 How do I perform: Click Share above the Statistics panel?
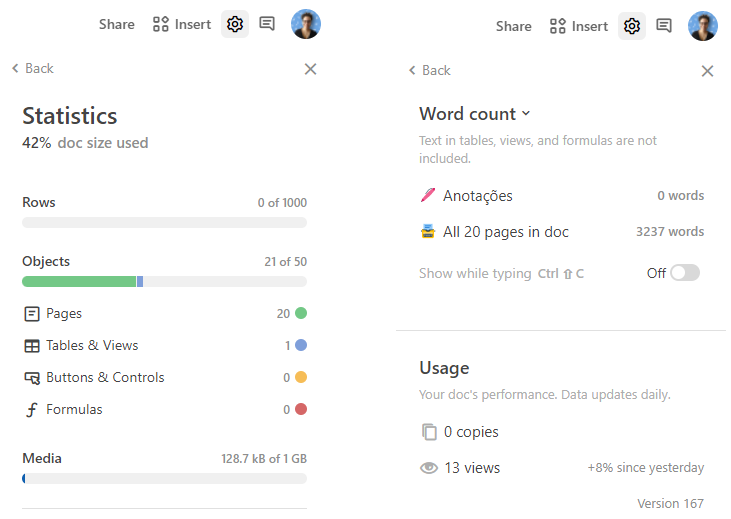tap(116, 24)
